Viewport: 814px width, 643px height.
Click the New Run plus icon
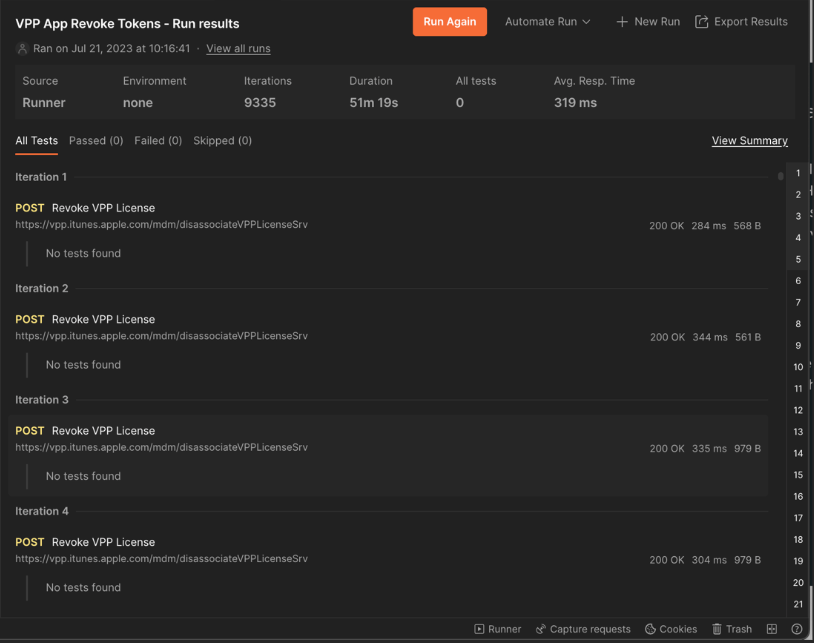(622, 22)
